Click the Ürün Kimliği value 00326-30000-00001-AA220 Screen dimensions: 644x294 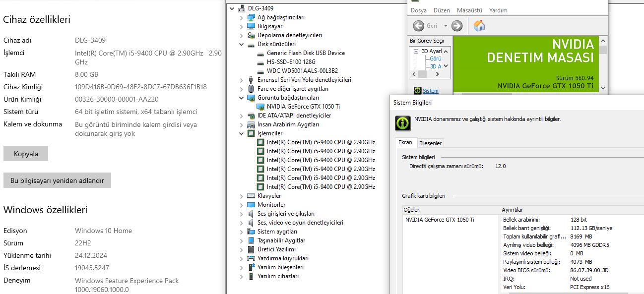point(117,99)
